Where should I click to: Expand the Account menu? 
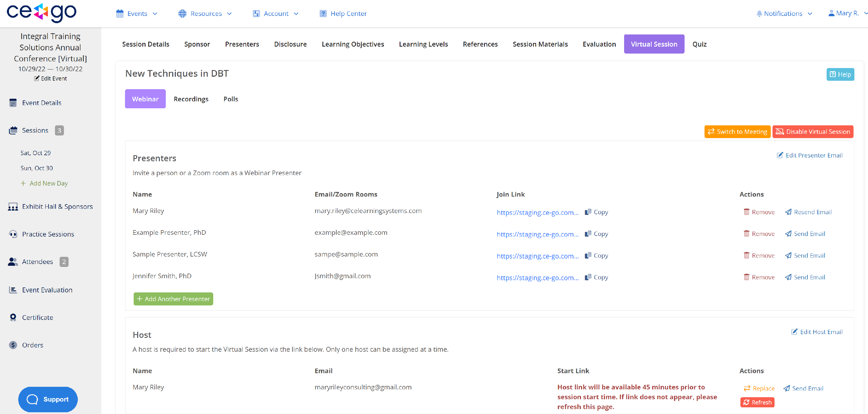pos(276,14)
